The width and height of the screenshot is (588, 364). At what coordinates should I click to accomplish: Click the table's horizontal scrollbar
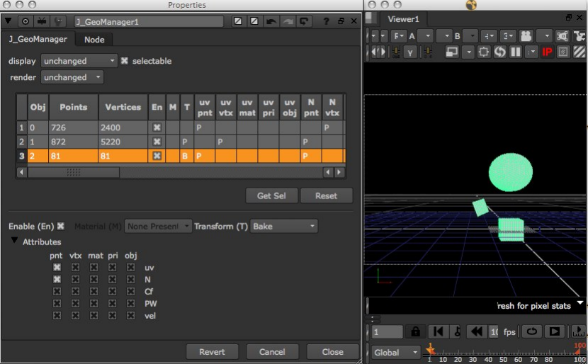point(74,172)
